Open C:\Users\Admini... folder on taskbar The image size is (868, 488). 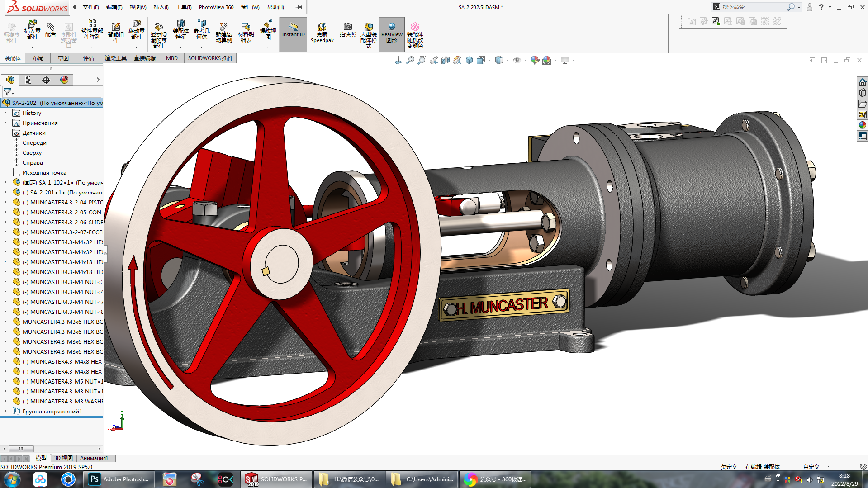(422, 479)
